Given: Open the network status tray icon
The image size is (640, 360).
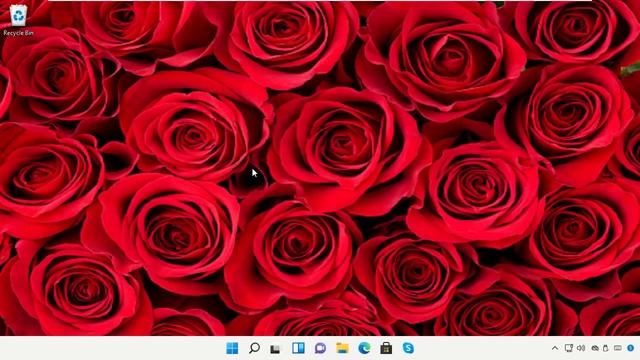Looking at the screenshot, I should pos(569,348).
